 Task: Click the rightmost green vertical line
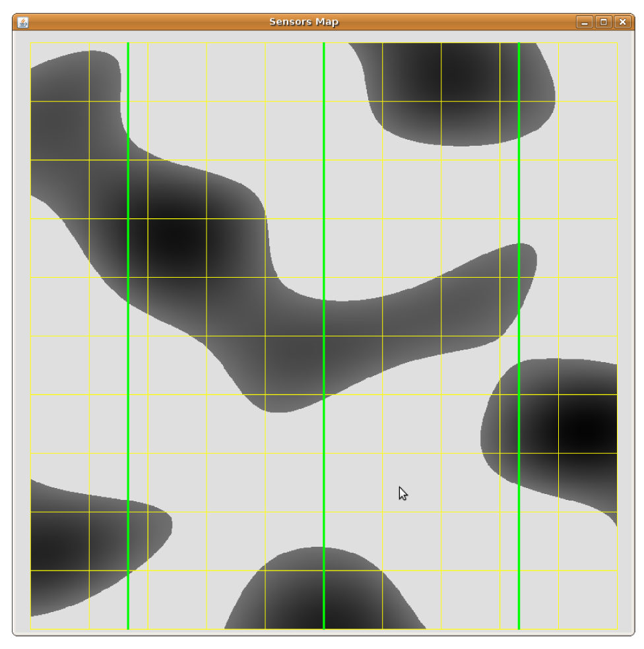coord(519,198)
